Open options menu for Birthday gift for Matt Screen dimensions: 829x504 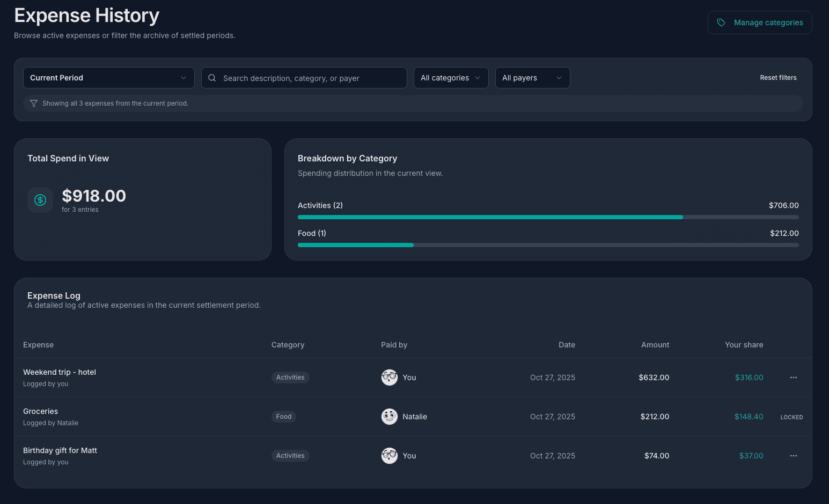pyautogui.click(x=793, y=456)
